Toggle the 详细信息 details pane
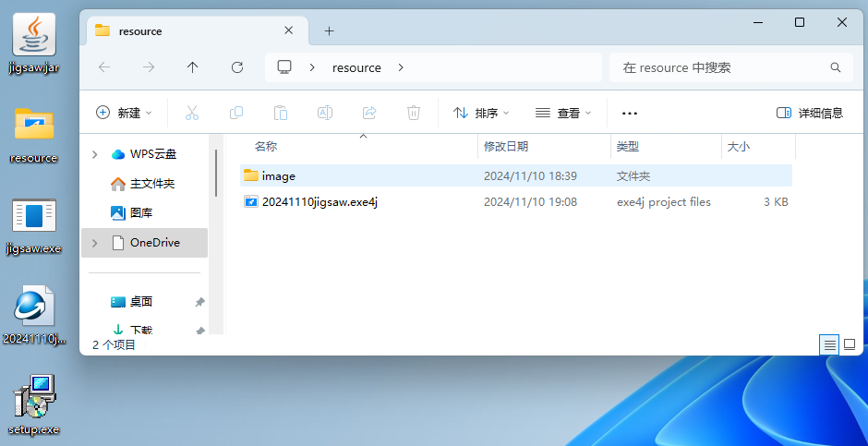 click(x=809, y=113)
